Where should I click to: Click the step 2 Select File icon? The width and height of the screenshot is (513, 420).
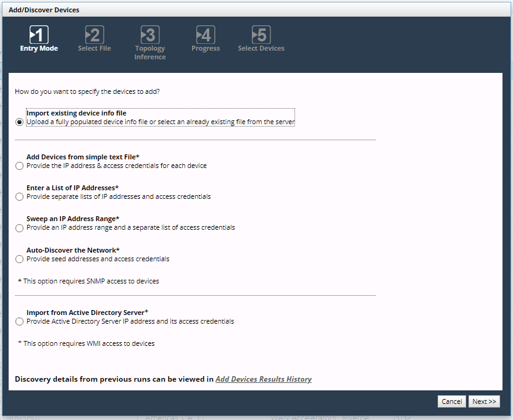[x=94, y=35]
